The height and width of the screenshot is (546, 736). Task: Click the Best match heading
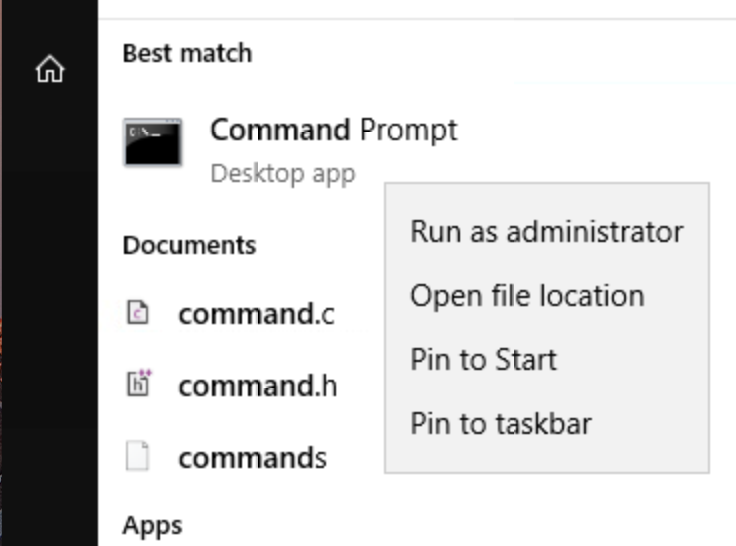[x=187, y=53]
